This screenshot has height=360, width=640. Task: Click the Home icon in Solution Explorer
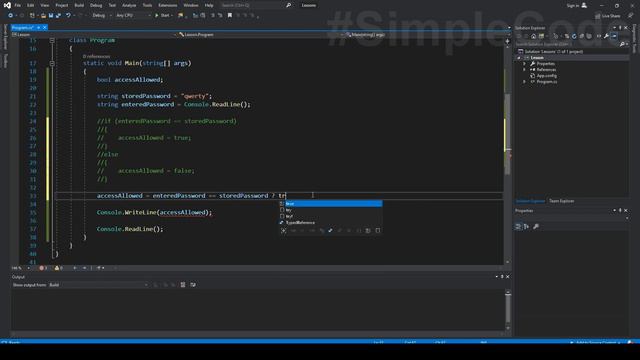point(533,36)
